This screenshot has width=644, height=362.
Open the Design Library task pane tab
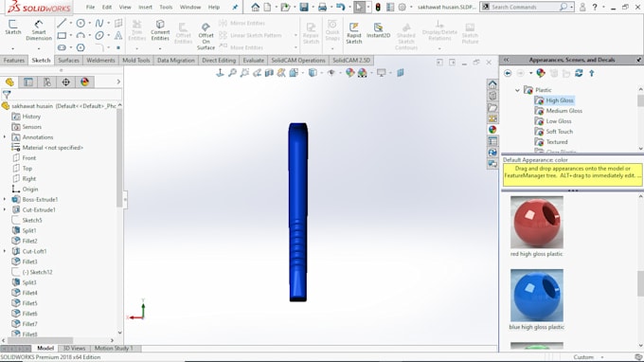(x=492, y=96)
